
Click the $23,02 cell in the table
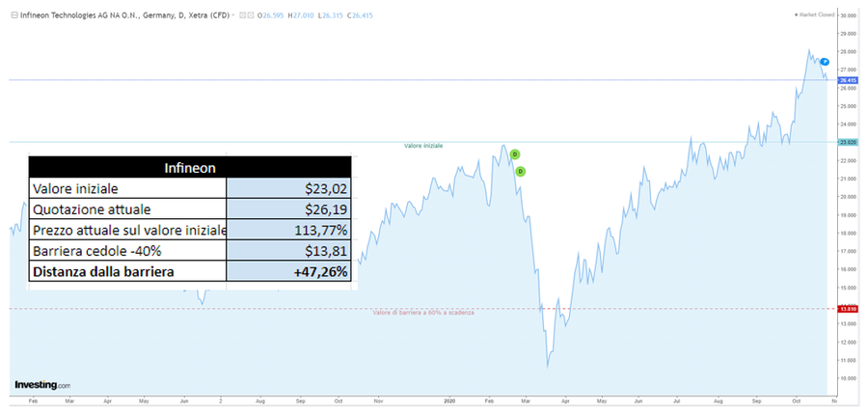(x=289, y=188)
